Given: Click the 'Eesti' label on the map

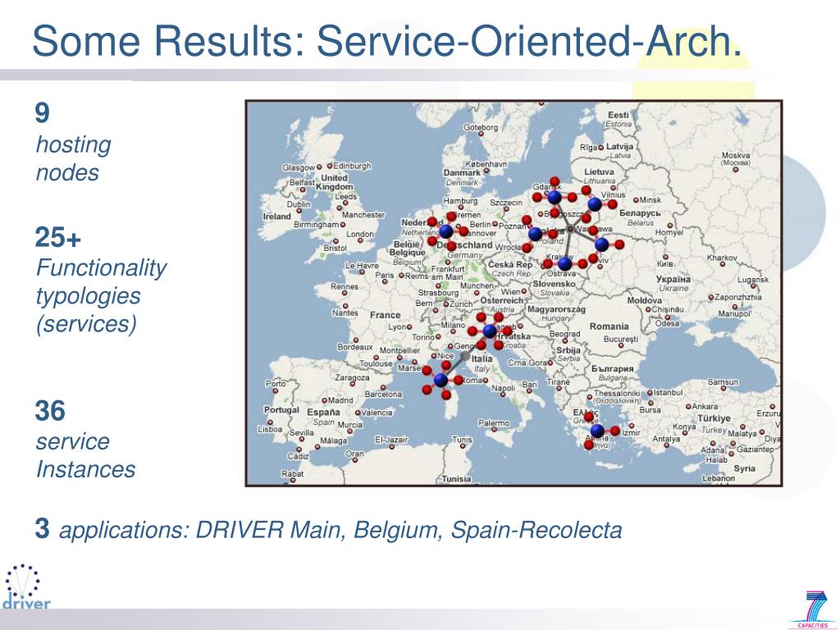Looking at the screenshot, I should 619,115.
